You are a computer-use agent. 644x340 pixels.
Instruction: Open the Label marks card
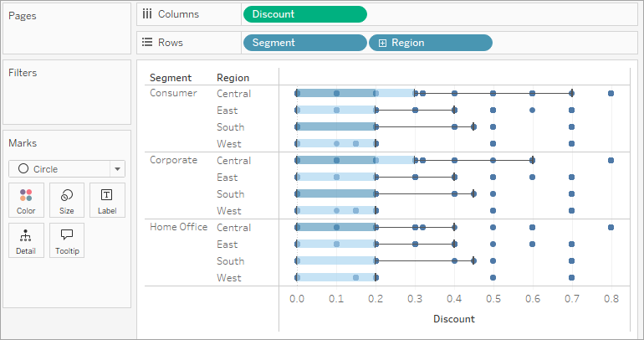click(x=107, y=200)
